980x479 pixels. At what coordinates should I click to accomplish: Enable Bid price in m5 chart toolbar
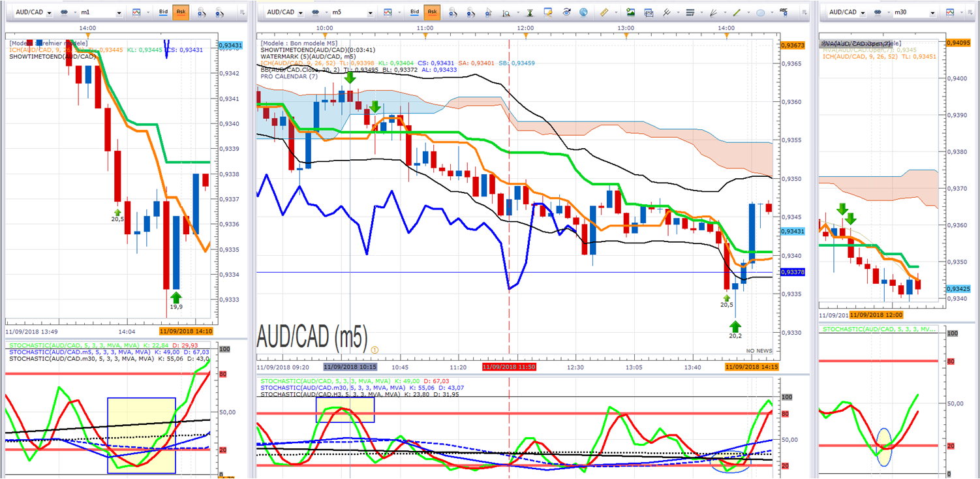(x=415, y=12)
